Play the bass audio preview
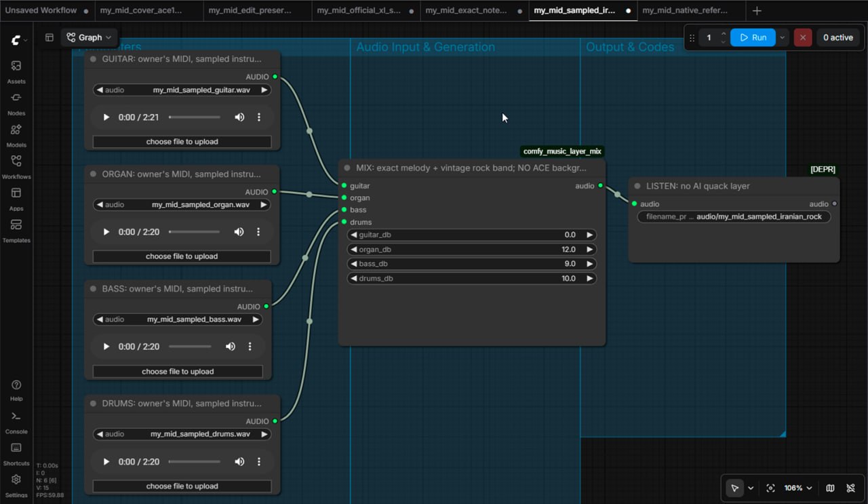Image resolution: width=868 pixels, height=504 pixels. [106, 347]
